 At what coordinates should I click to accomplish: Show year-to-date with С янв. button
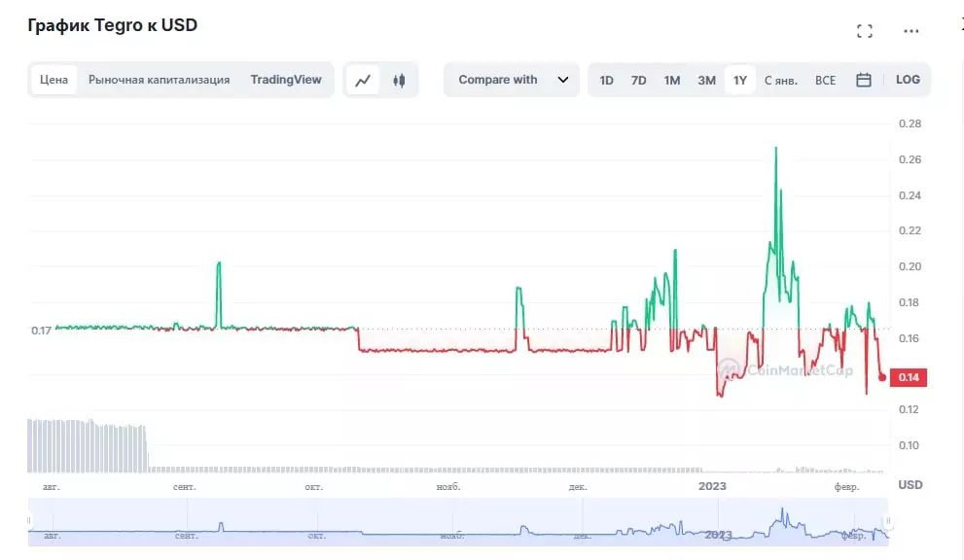coord(780,80)
